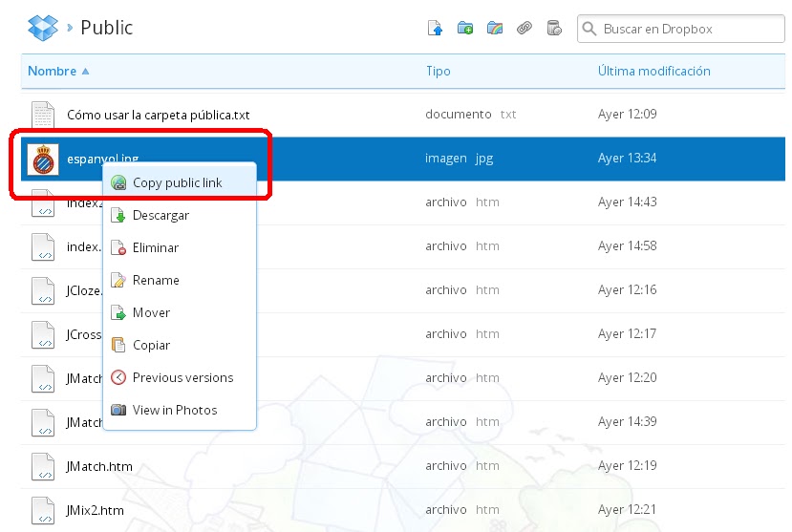Click the txt document file icon
Image resolution: width=792 pixels, height=532 pixels.
click(43, 115)
